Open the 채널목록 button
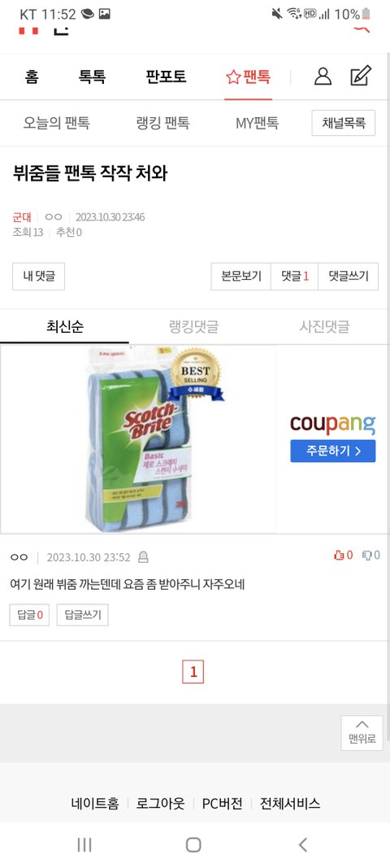This screenshot has height=868, width=390. pyautogui.click(x=344, y=123)
